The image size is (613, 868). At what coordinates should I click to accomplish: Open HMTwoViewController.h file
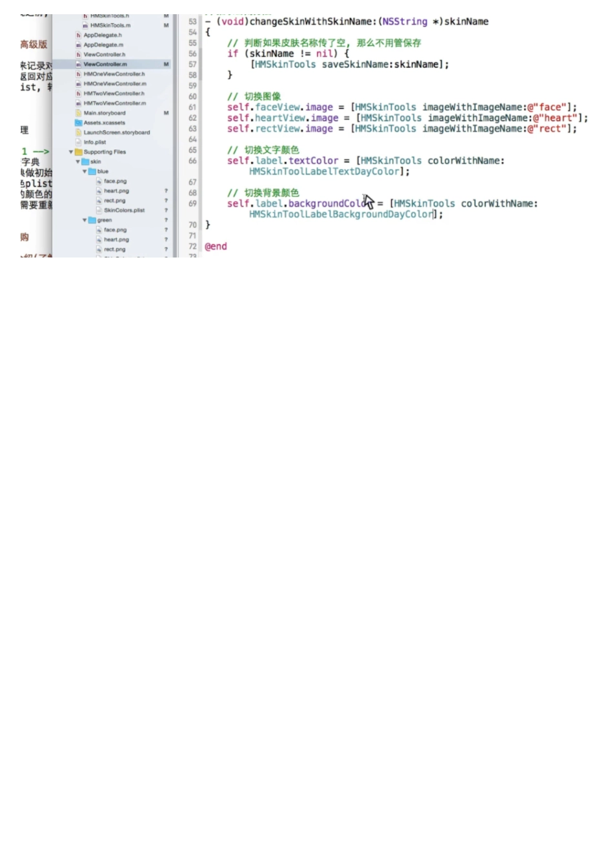pos(114,93)
